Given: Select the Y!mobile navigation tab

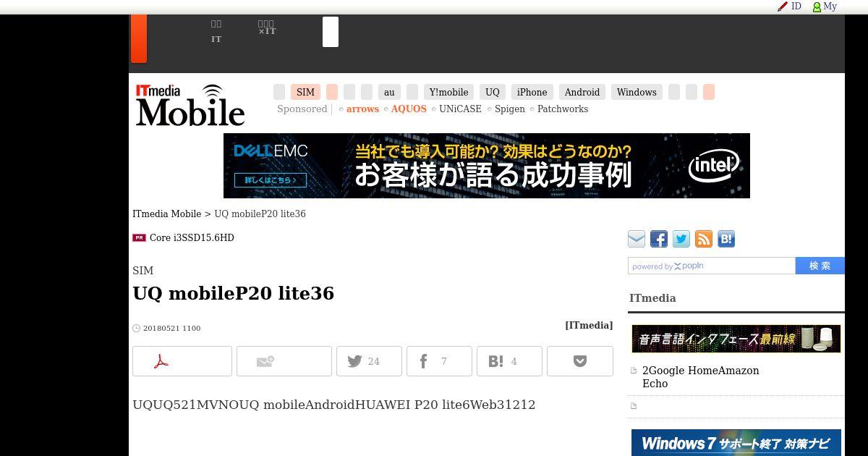Looking at the screenshot, I should [x=448, y=92].
